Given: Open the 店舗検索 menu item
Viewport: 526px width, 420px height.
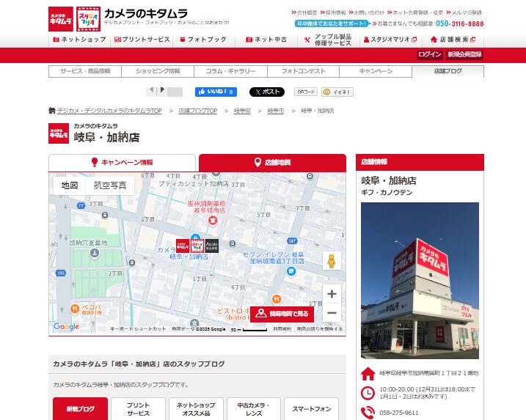Looking at the screenshot, I should [x=453, y=40].
